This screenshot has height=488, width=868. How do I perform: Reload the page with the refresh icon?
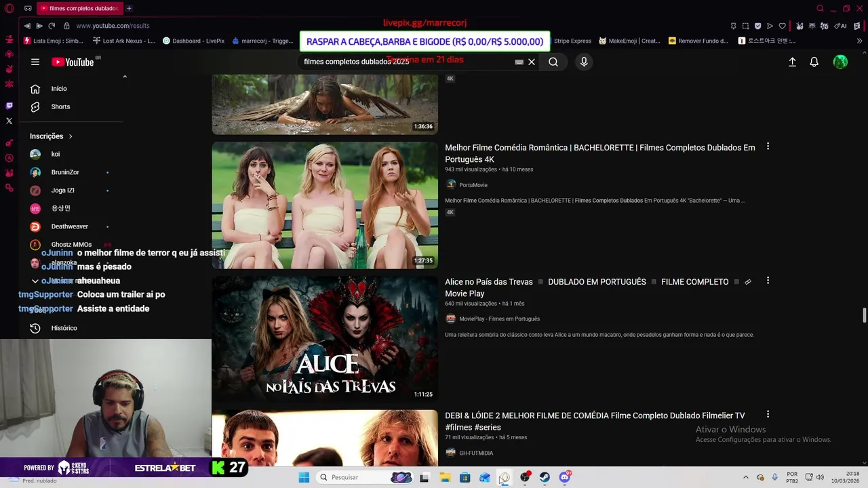52,26
